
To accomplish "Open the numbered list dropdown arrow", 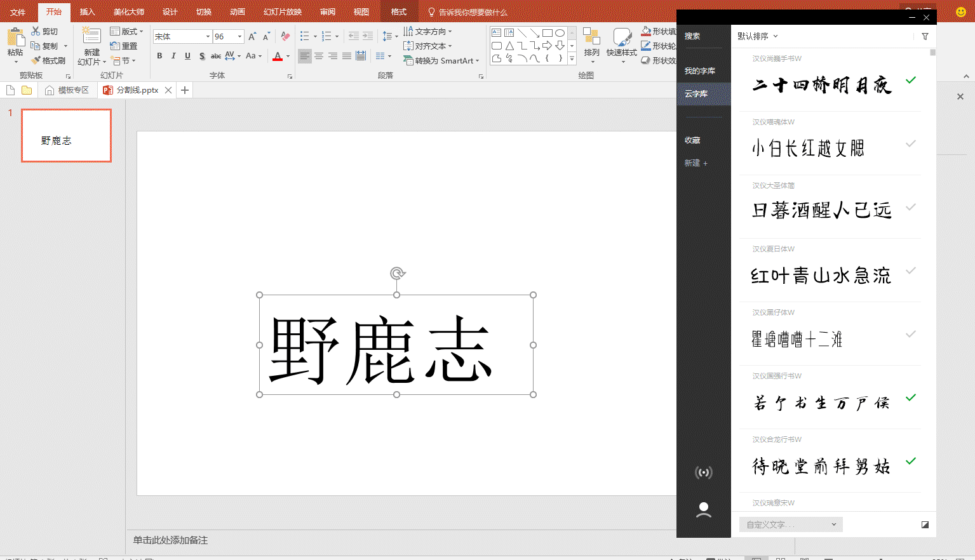I will coord(337,37).
